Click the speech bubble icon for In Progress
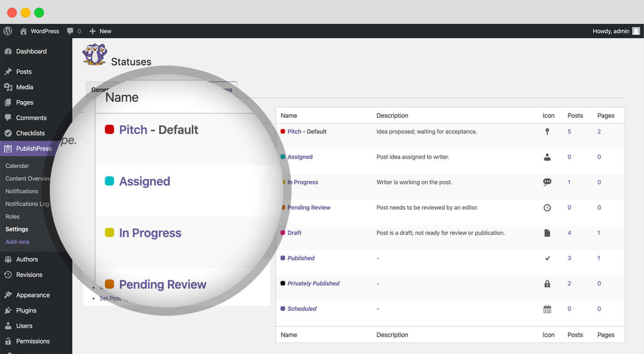The width and height of the screenshot is (644, 354). [x=547, y=182]
